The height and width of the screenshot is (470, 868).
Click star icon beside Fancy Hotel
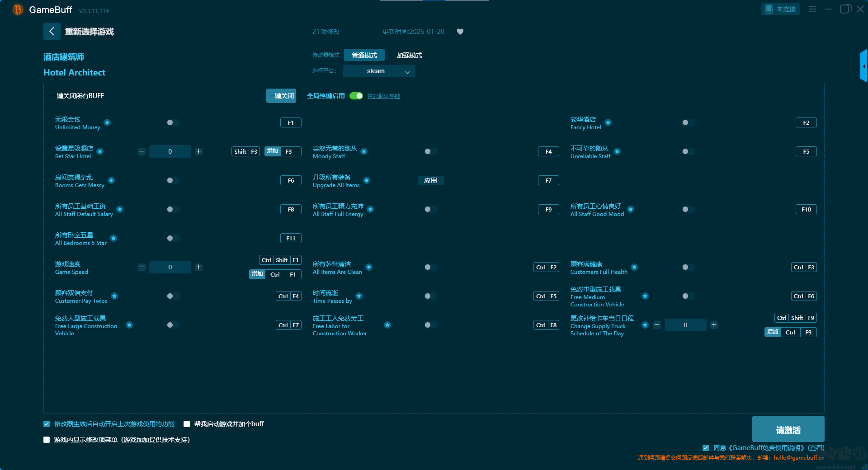pyautogui.click(x=608, y=122)
